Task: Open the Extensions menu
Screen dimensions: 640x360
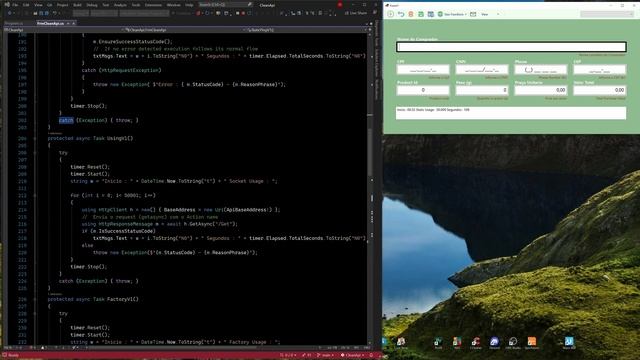Action: pos(153,5)
